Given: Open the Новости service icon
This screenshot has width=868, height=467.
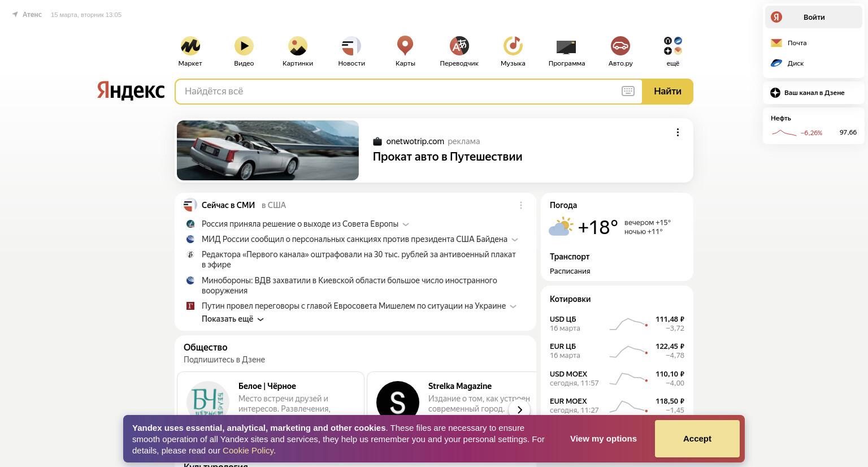Looking at the screenshot, I should coord(351,46).
